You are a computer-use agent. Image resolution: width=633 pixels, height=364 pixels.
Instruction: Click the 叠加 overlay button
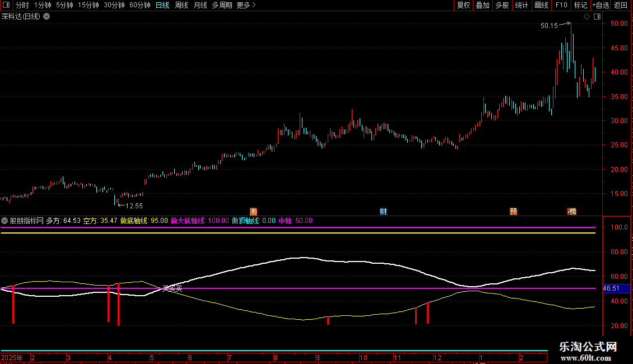[x=482, y=5]
